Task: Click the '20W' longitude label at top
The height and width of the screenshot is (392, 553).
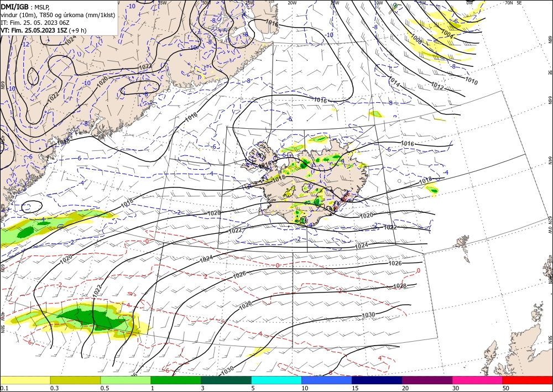Action: tap(291, 3)
